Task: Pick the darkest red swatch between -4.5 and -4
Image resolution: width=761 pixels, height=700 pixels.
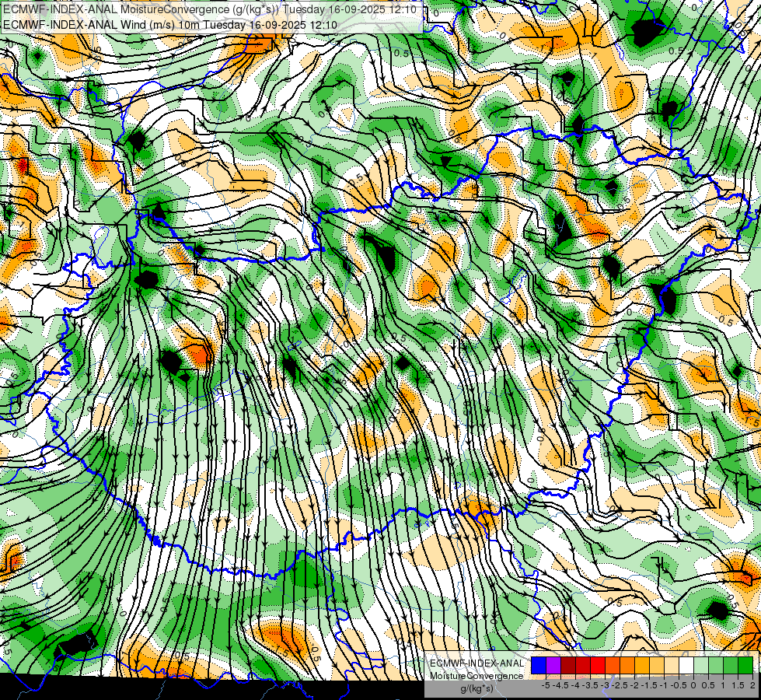Action: (568, 666)
